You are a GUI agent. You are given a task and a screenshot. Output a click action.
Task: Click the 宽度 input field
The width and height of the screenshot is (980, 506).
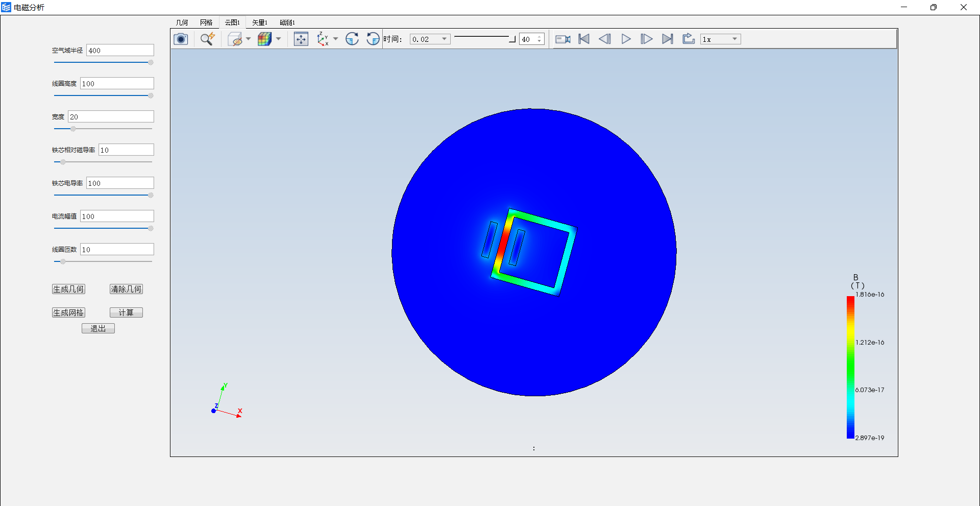[111, 116]
